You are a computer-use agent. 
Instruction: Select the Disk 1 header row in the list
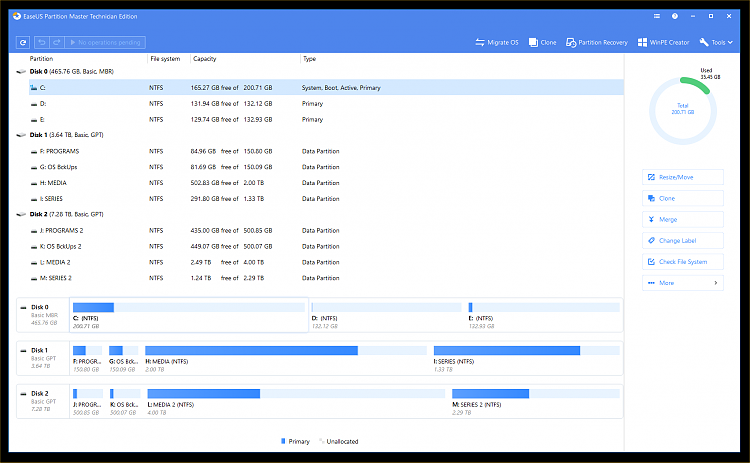point(320,135)
